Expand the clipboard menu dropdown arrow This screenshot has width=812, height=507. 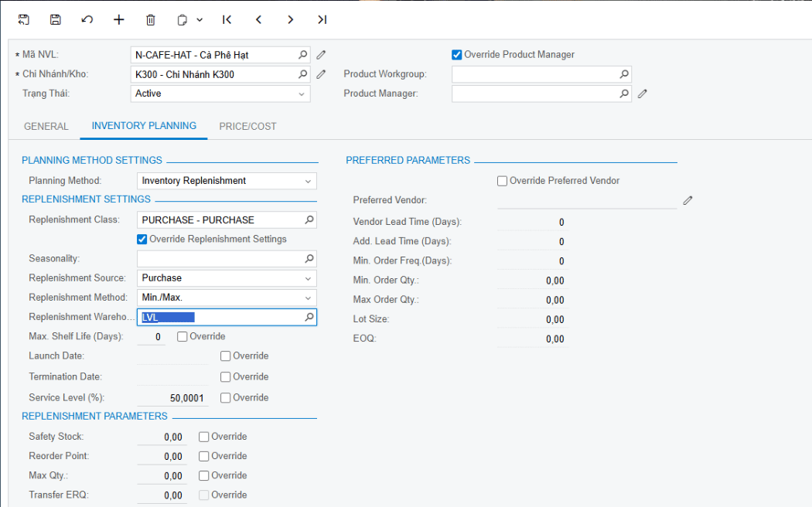[200, 20]
